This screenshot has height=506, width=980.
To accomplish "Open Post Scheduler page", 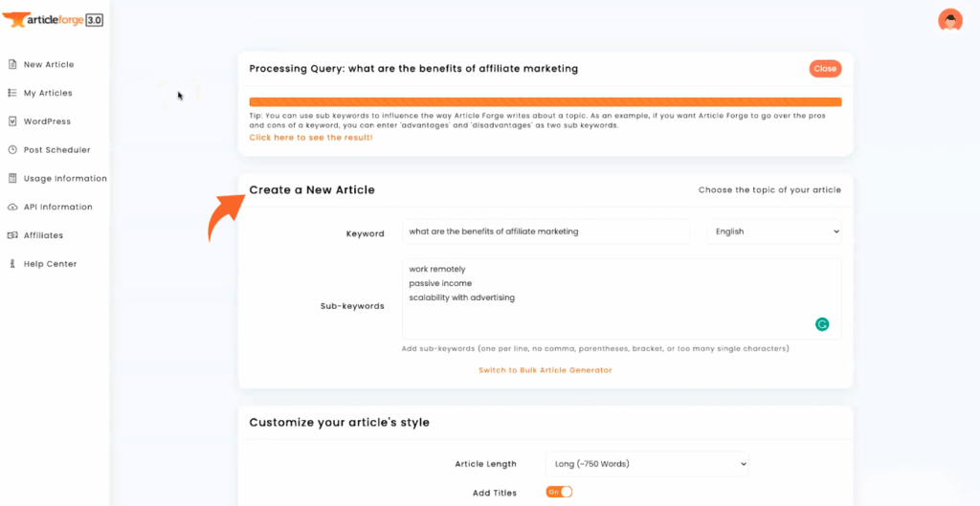I will pyautogui.click(x=56, y=150).
